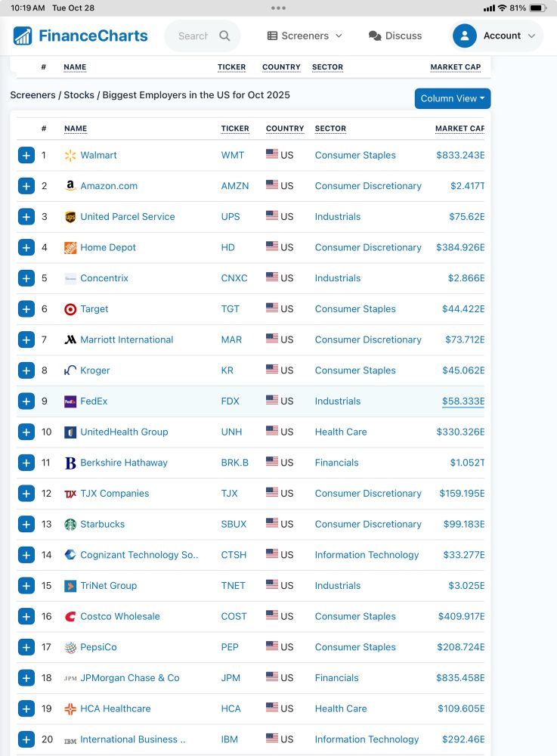Click the Marriott International logo

point(70,340)
